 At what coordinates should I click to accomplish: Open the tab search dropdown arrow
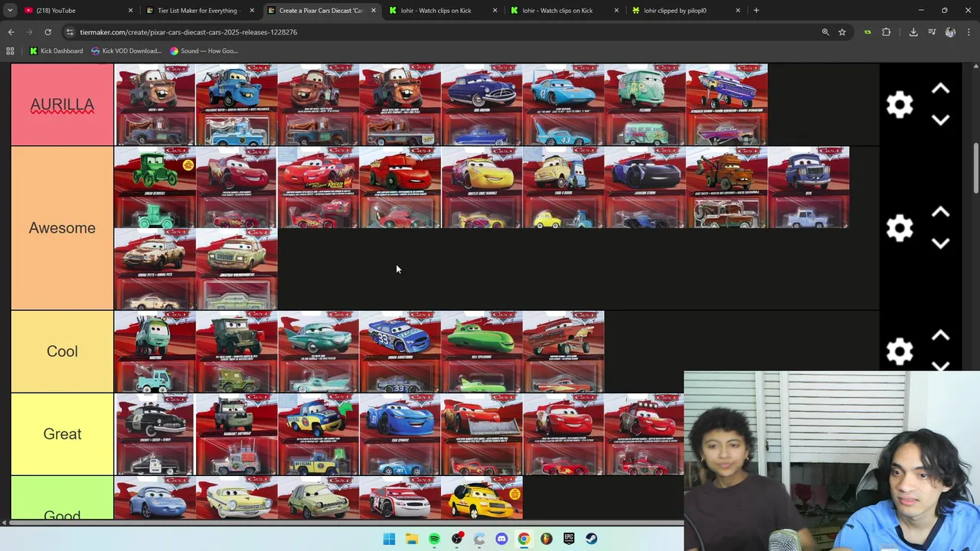click(x=11, y=11)
